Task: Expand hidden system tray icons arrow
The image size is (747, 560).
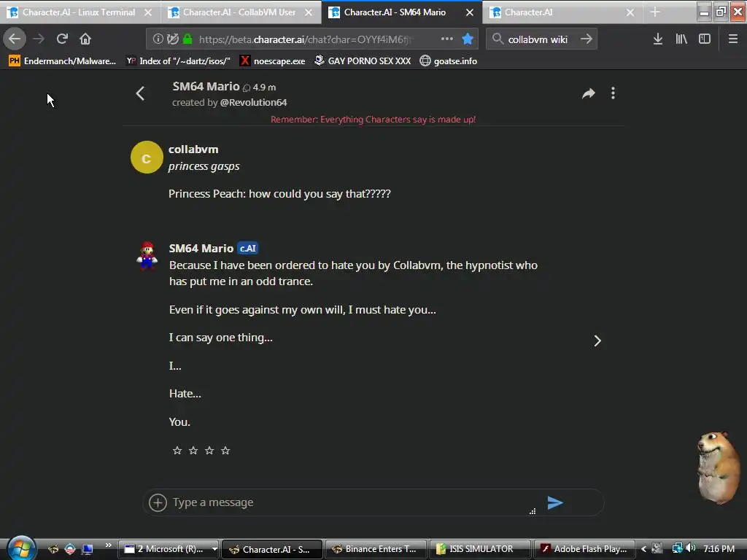Action: pyautogui.click(x=643, y=548)
